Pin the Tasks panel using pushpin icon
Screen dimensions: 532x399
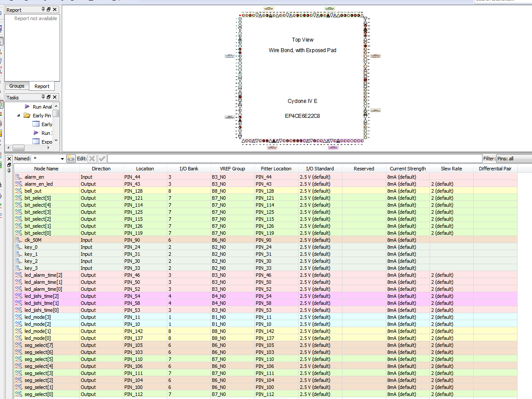coord(43,97)
